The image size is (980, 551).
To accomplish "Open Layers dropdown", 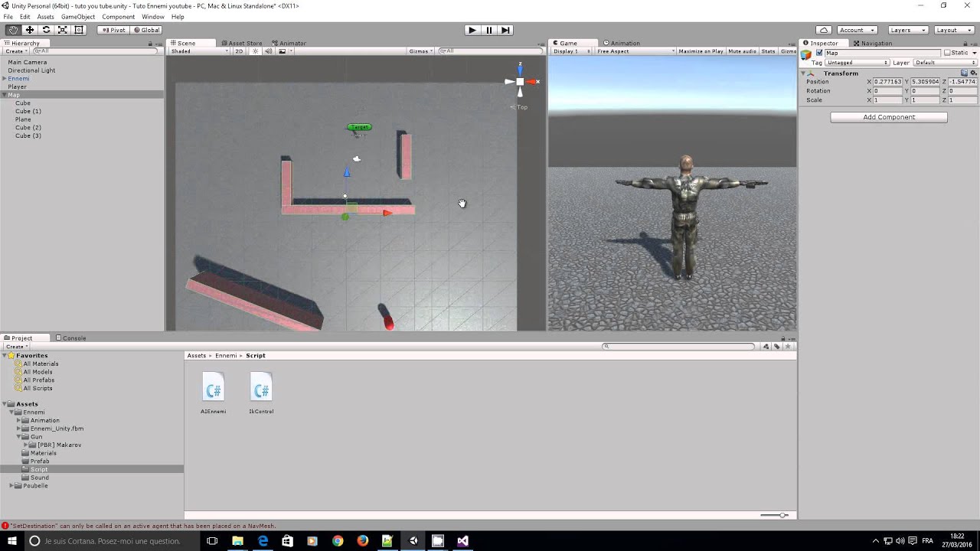I will 907,30.
